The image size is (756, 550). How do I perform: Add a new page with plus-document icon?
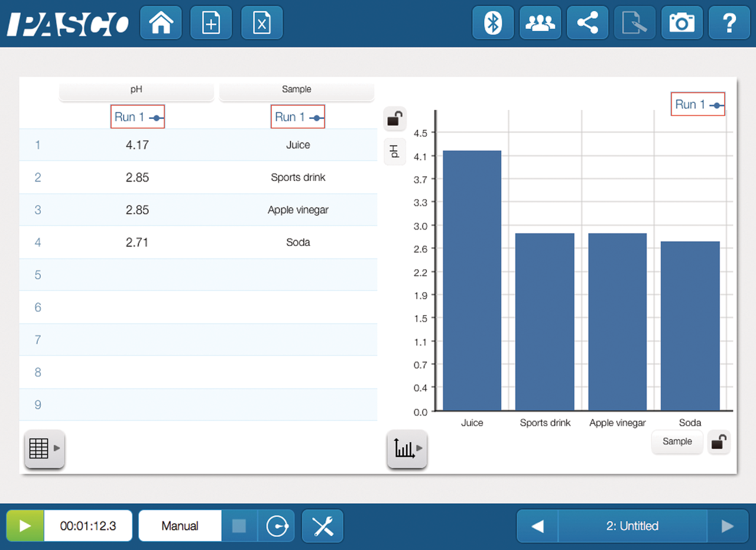211,23
